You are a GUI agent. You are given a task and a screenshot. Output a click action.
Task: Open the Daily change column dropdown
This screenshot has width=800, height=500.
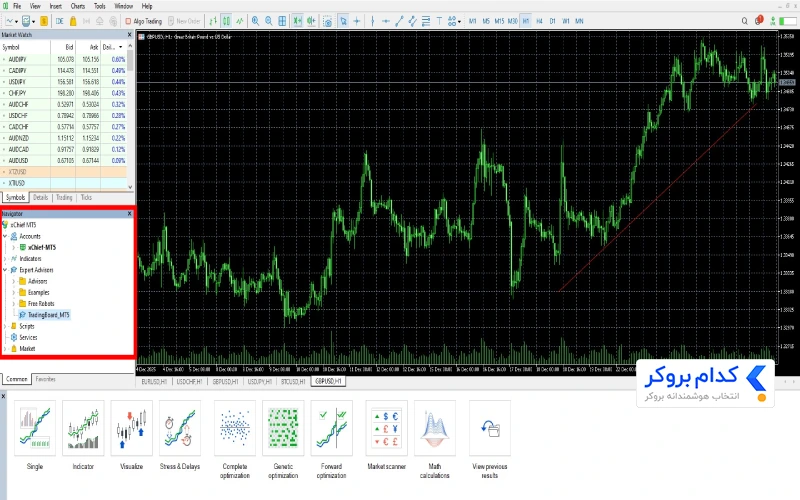point(120,47)
